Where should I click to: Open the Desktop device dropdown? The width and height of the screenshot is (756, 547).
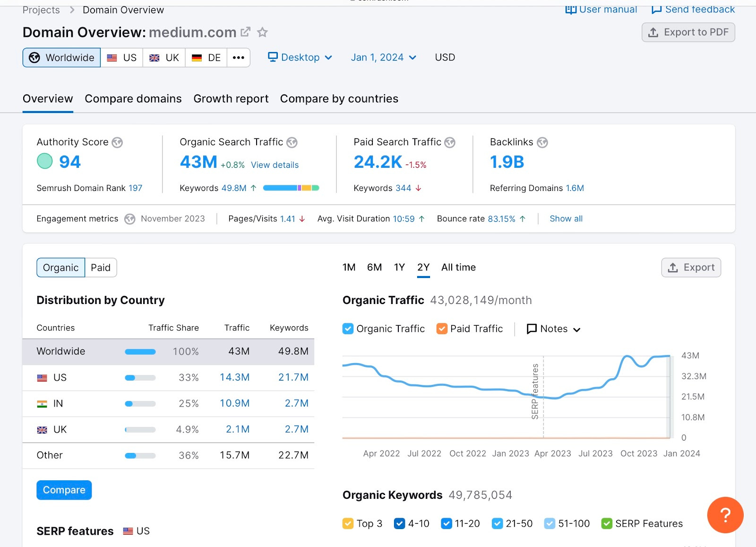pyautogui.click(x=300, y=57)
